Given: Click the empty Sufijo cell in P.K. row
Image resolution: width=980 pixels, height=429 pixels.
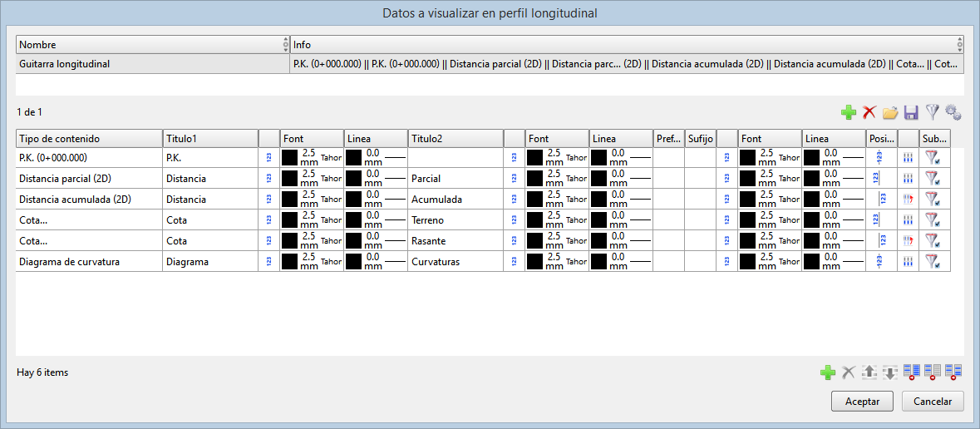Looking at the screenshot, I should click(x=700, y=158).
